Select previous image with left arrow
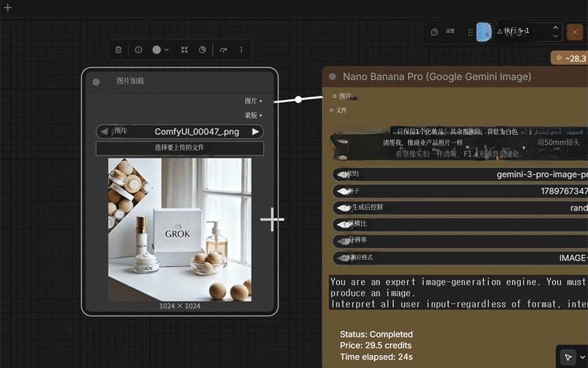588x368 pixels. pos(104,131)
